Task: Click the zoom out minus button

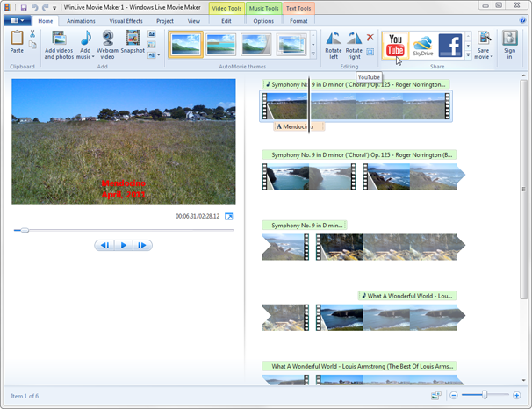Action: 454,396
